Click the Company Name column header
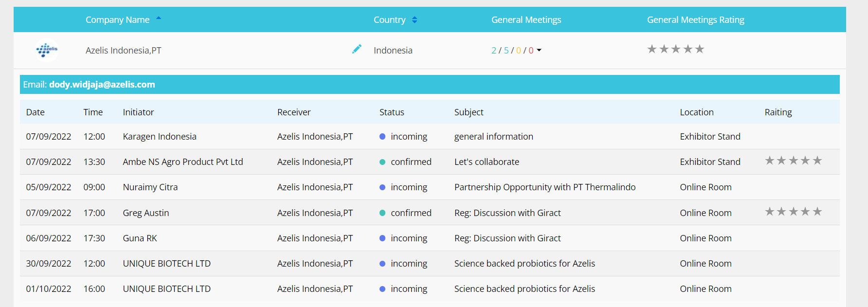Image resolution: width=868 pixels, height=307 pixels. tap(118, 20)
